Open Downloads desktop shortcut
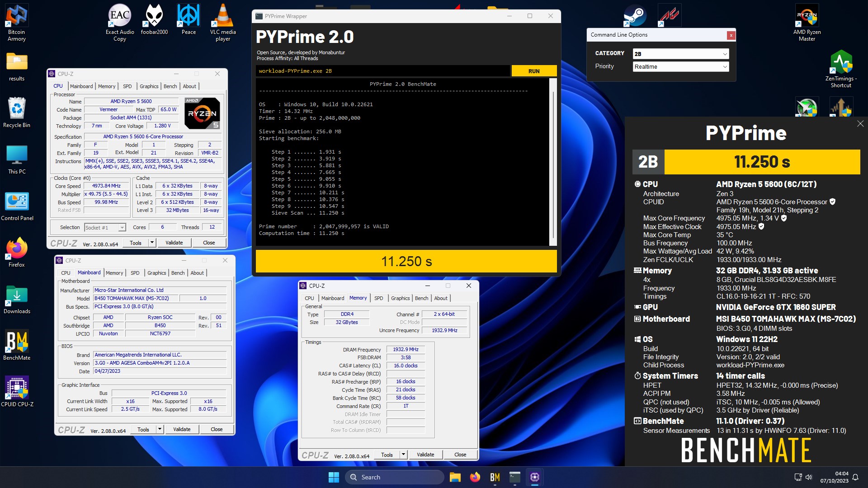 17,299
